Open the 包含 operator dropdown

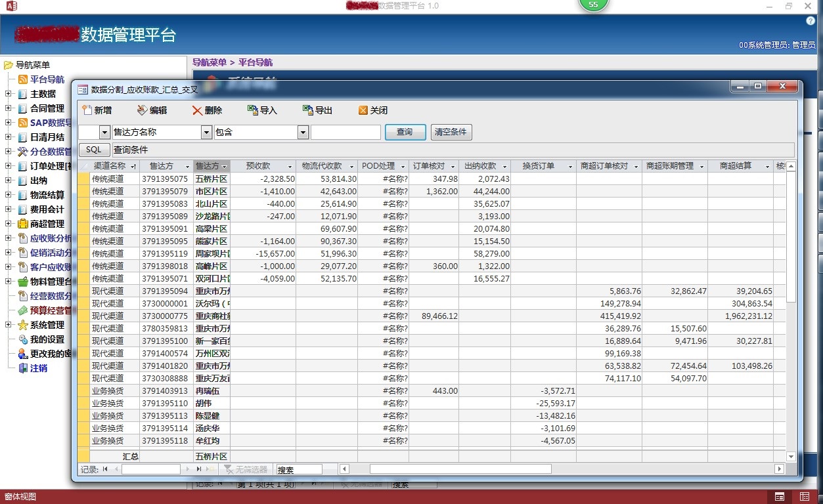point(303,132)
